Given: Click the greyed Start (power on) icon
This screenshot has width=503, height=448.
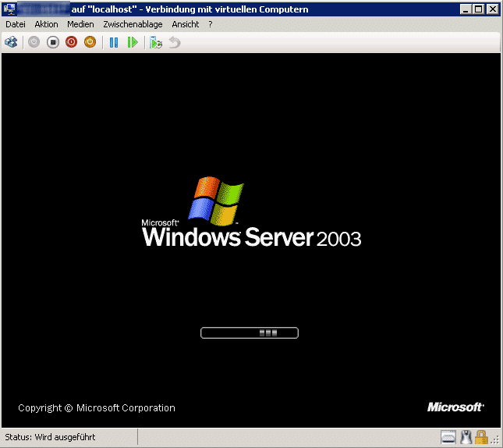Looking at the screenshot, I should 34,42.
